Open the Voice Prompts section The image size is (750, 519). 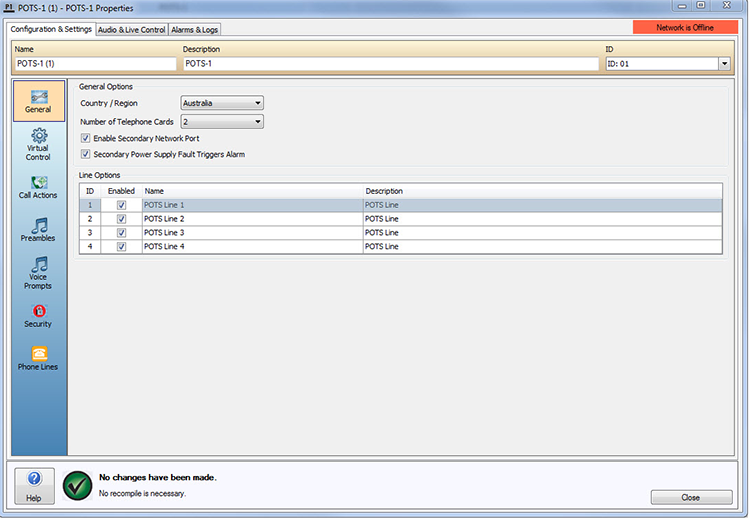coord(38,273)
